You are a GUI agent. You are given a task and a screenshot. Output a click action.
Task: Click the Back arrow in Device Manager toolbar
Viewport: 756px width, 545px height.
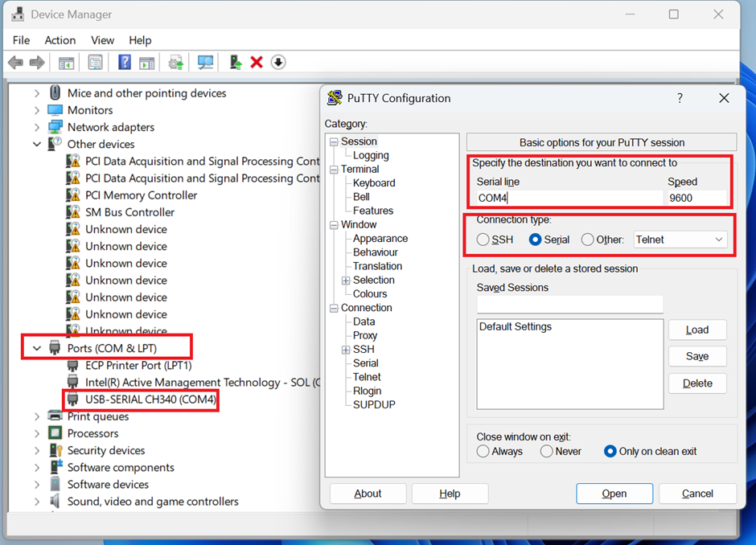16,62
